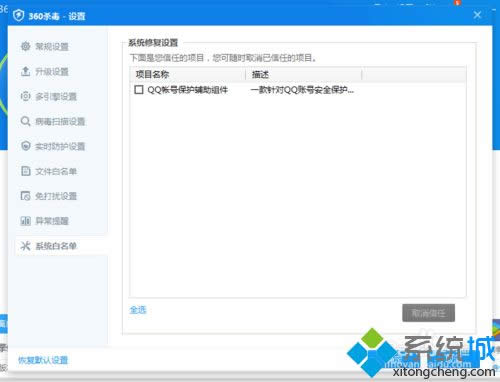Click the magnifier icon beside 病毒扫描设置
The width and height of the screenshot is (500, 382).
click(26, 121)
